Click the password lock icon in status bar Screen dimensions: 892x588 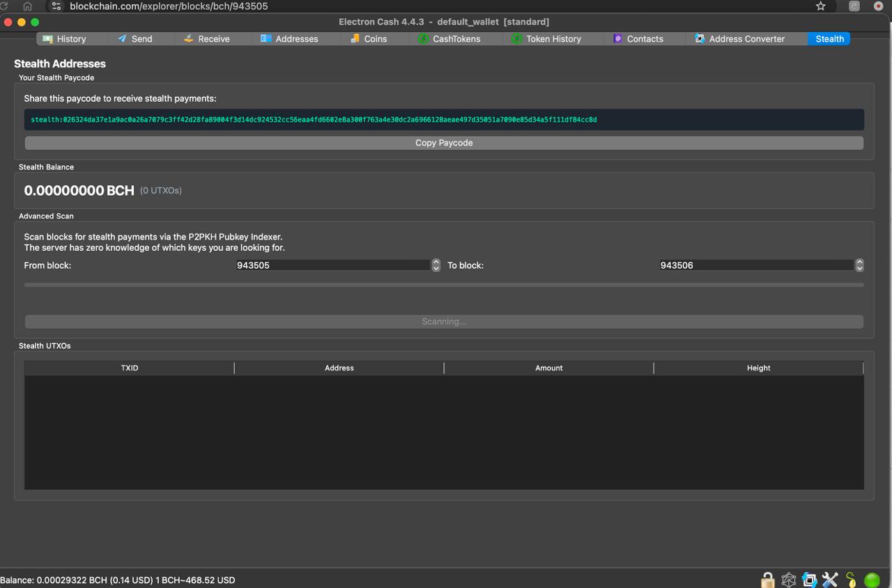(767, 580)
